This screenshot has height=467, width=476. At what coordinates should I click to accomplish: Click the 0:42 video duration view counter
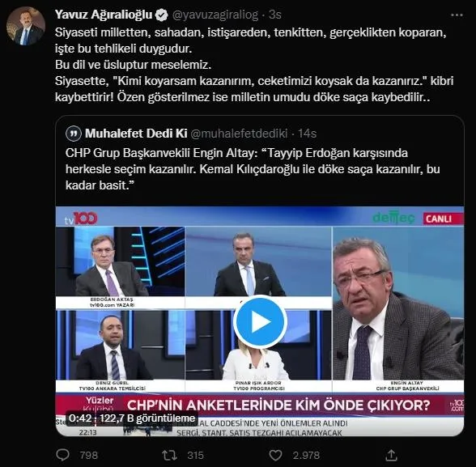click(x=132, y=418)
